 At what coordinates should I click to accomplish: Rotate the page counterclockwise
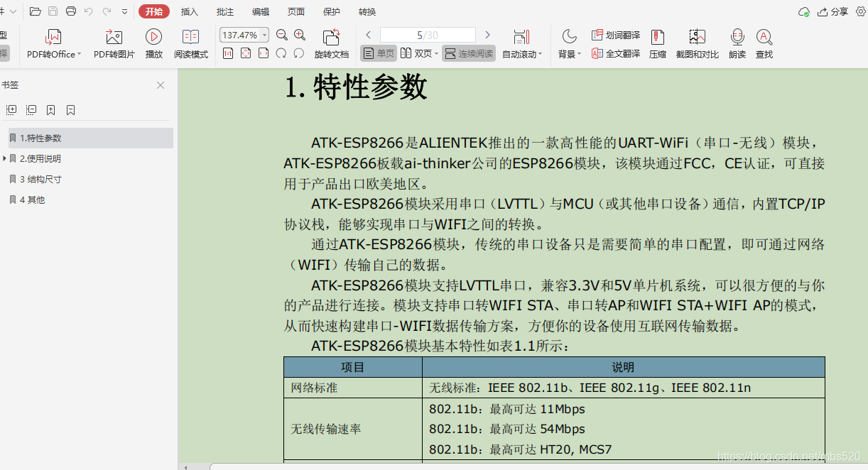coord(299,53)
